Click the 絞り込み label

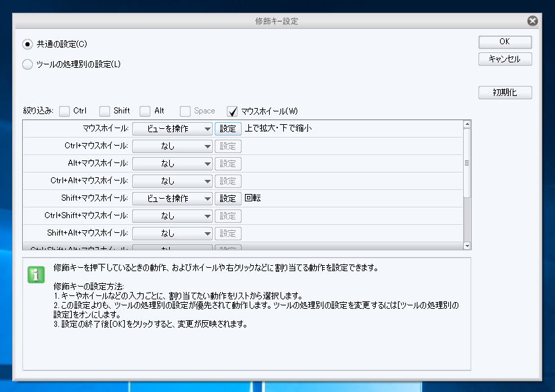point(38,111)
